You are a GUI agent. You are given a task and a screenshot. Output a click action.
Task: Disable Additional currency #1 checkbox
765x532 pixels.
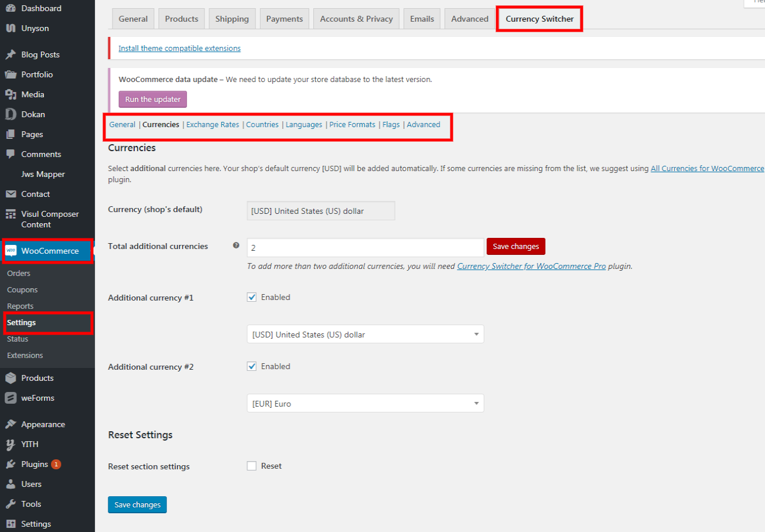[252, 297]
